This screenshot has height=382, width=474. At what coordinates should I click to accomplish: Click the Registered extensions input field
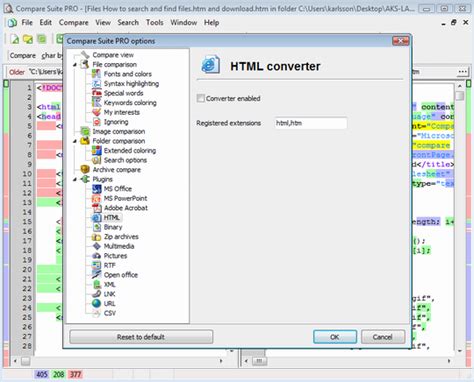tap(311, 123)
